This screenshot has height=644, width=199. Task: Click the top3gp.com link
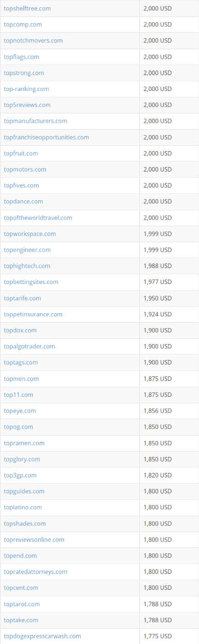click(20, 475)
